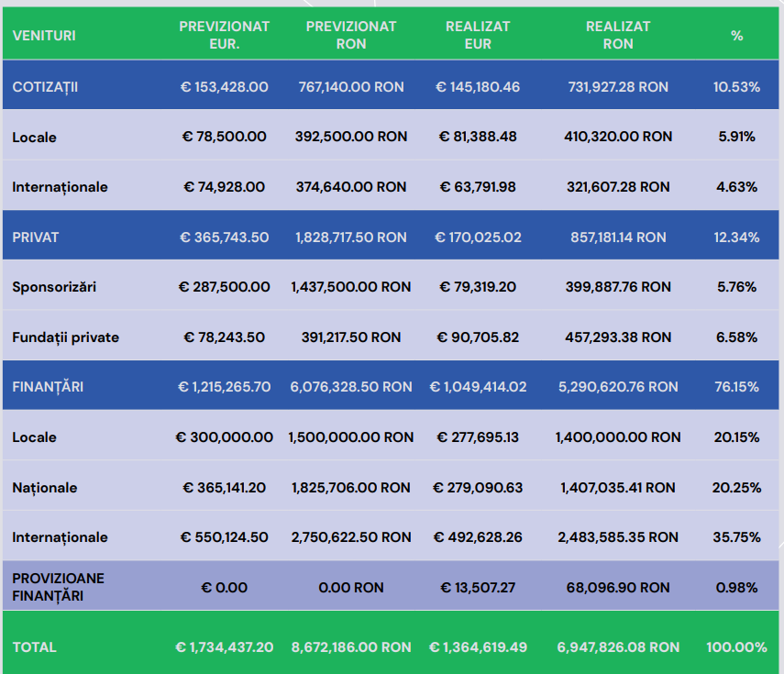Select the € 1,734,437.20 total cell
This screenshot has width=784, height=674.
[x=225, y=646]
